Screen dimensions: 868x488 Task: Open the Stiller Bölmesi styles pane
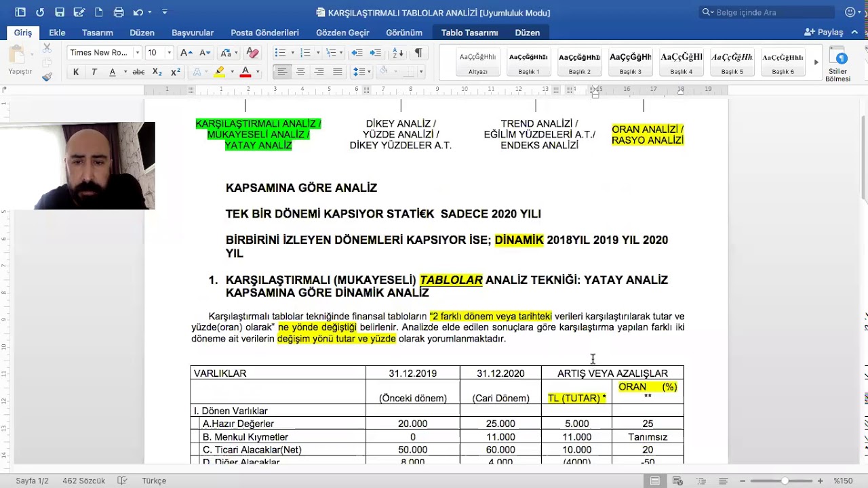838,64
